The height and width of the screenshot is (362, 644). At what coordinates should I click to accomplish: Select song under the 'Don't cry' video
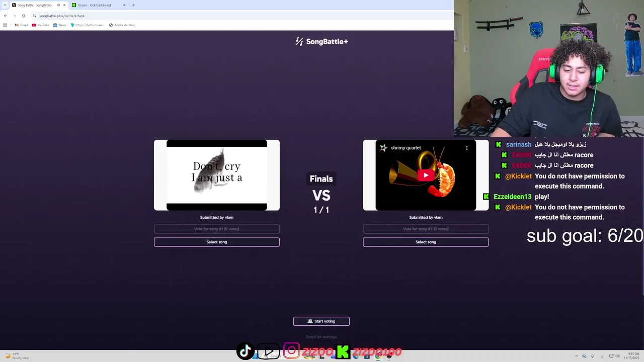coord(217,242)
